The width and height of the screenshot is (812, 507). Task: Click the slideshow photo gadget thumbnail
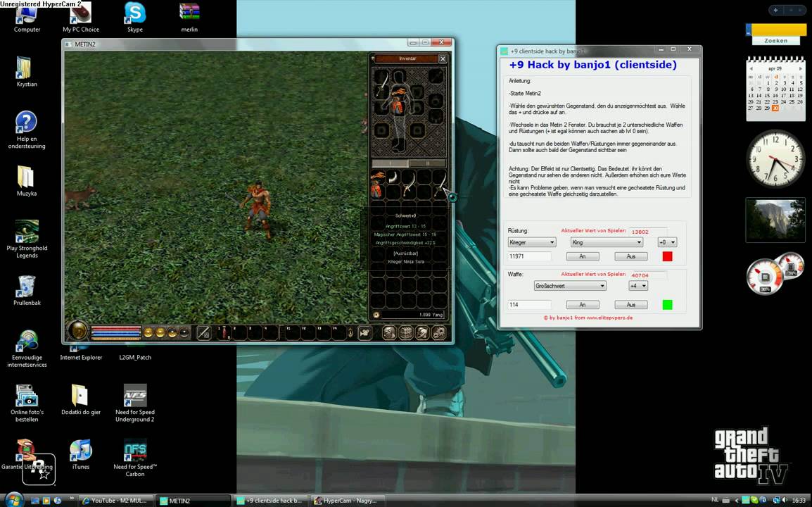tap(775, 220)
